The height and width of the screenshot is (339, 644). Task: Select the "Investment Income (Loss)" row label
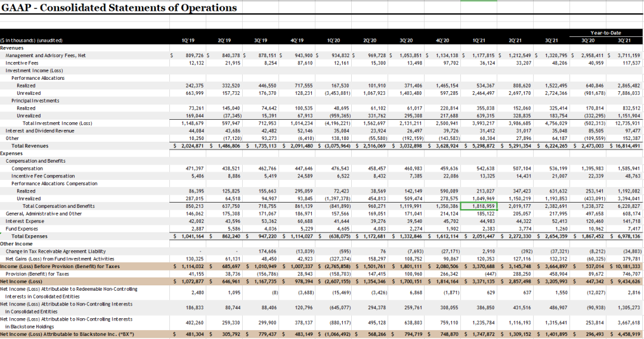(x=34, y=70)
